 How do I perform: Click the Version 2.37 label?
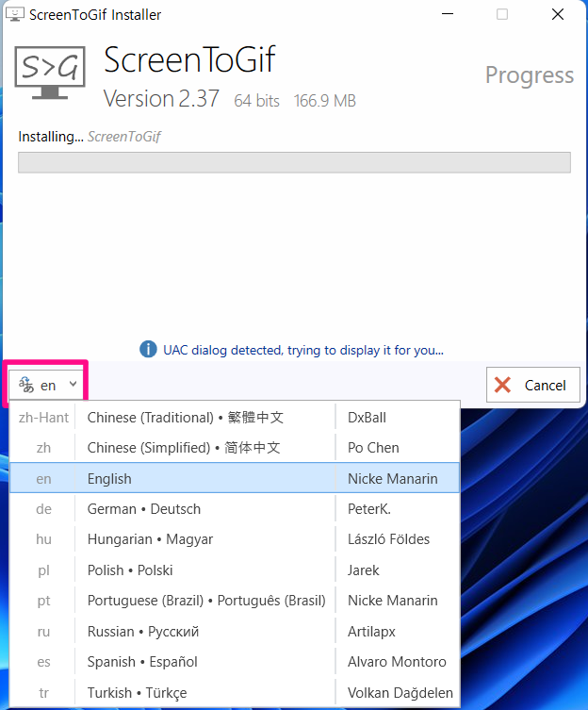[161, 98]
